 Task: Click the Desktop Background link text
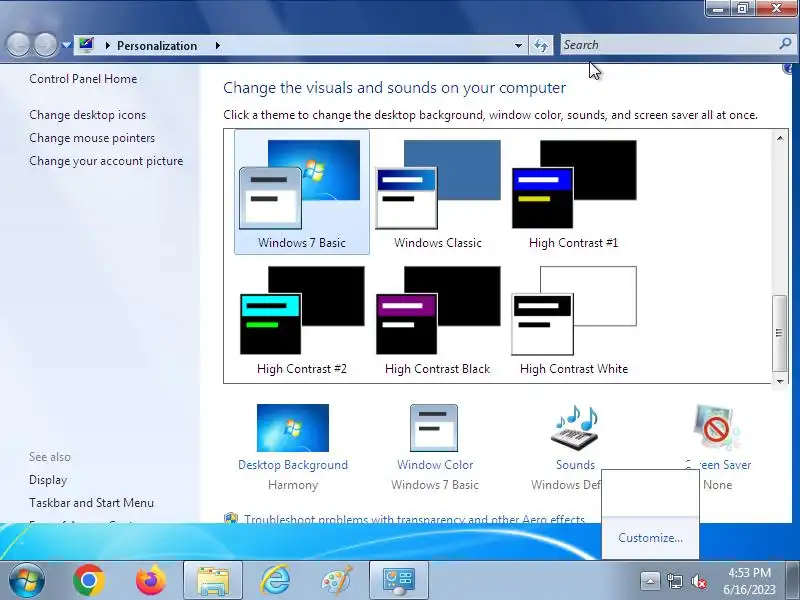tap(293, 465)
